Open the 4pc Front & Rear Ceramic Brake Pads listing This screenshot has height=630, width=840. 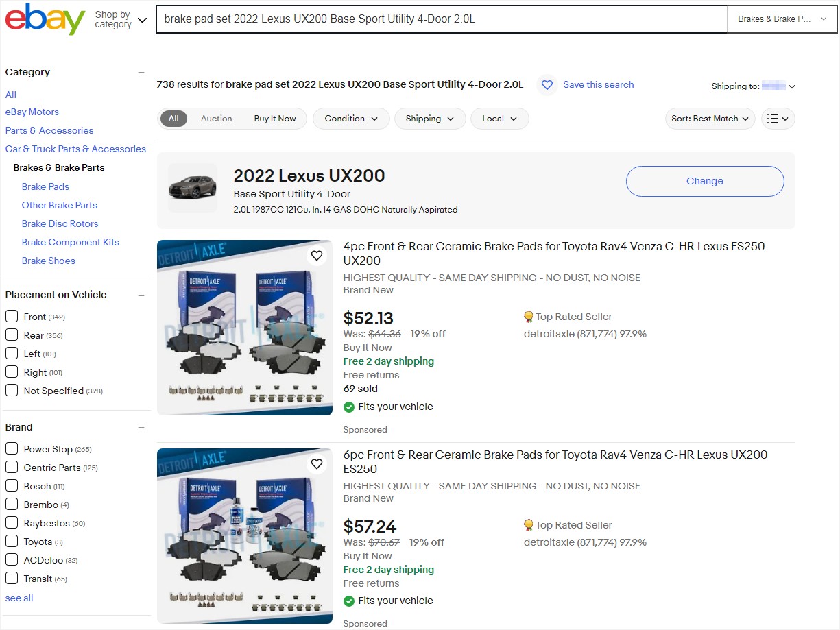pyautogui.click(x=554, y=253)
